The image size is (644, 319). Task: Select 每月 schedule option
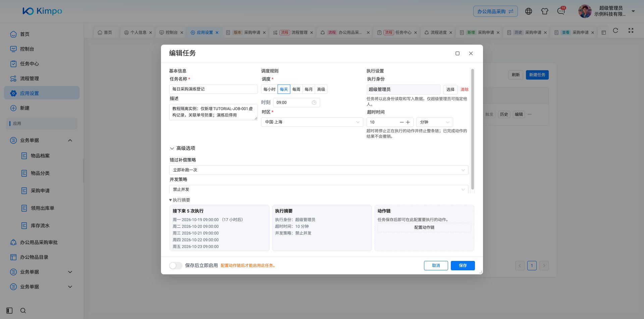click(x=309, y=89)
